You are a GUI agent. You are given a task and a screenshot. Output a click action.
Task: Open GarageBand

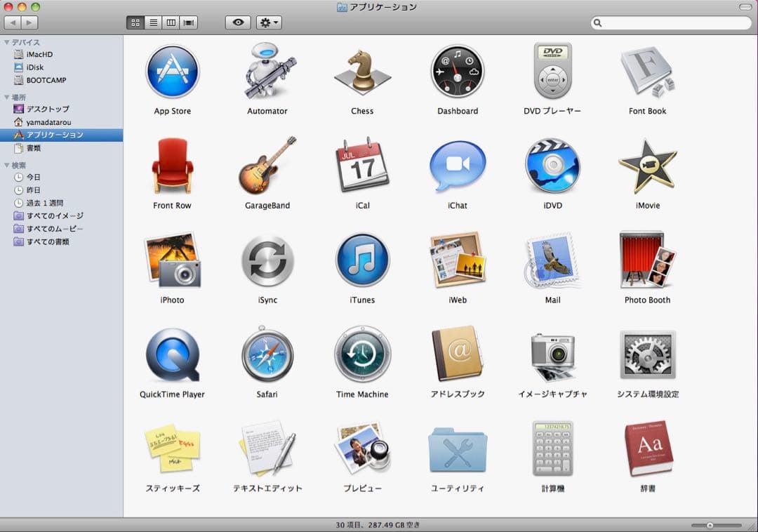(x=267, y=166)
